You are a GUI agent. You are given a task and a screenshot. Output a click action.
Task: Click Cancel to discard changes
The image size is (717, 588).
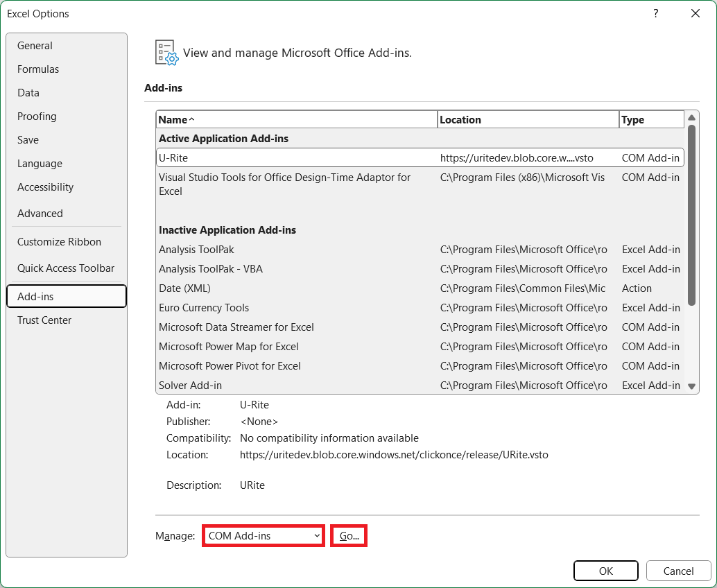point(678,571)
